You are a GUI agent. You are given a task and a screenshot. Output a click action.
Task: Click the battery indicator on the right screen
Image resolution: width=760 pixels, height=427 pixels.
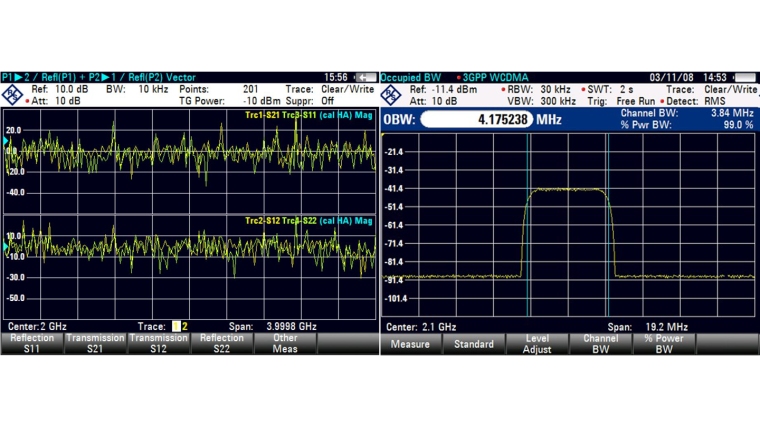click(745, 77)
